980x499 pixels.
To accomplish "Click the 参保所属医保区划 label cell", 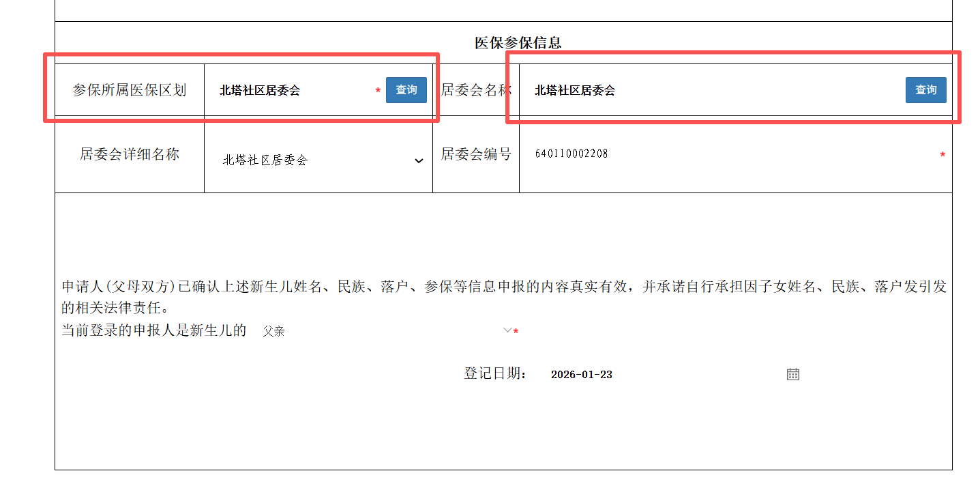I will coord(130,90).
